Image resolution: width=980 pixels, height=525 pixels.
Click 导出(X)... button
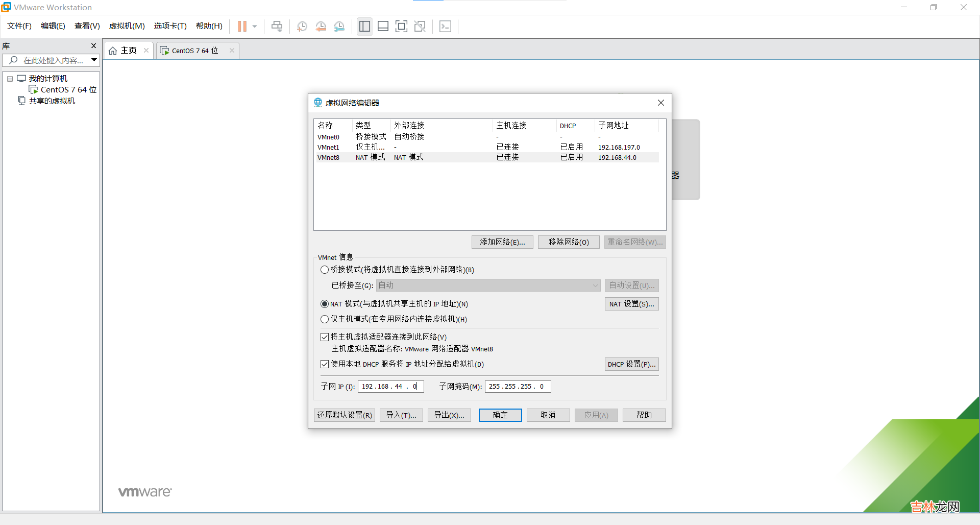[449, 415]
